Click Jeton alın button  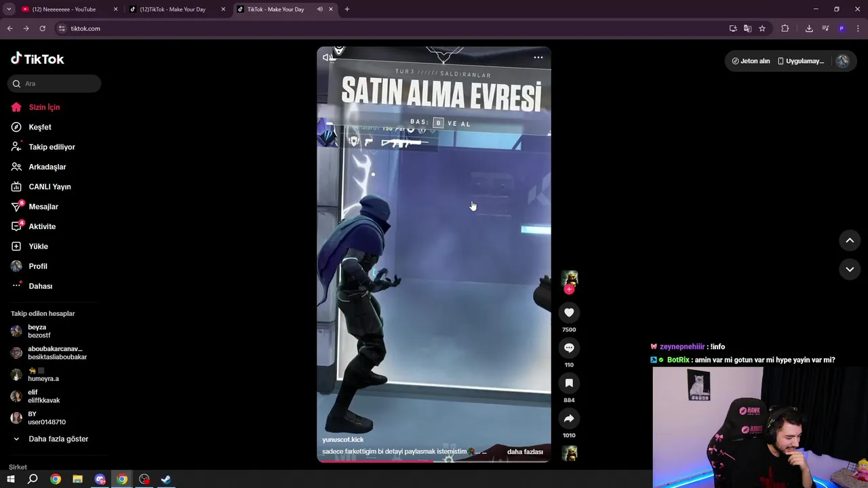[751, 61]
